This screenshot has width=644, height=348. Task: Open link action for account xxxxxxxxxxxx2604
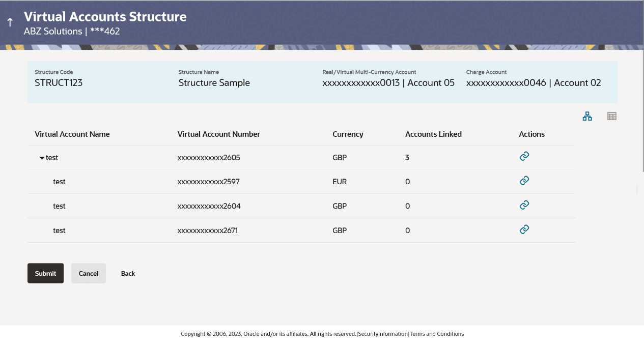tap(524, 205)
